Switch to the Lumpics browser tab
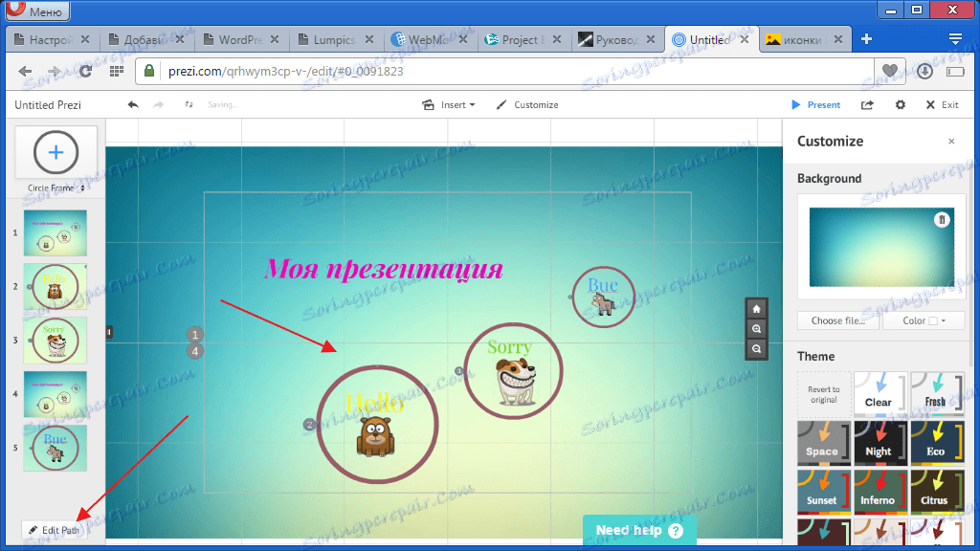 [x=334, y=40]
